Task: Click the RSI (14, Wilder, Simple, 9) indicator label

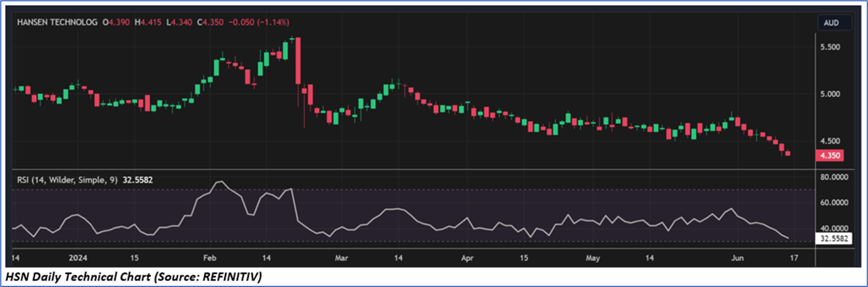Action: pyautogui.click(x=68, y=179)
